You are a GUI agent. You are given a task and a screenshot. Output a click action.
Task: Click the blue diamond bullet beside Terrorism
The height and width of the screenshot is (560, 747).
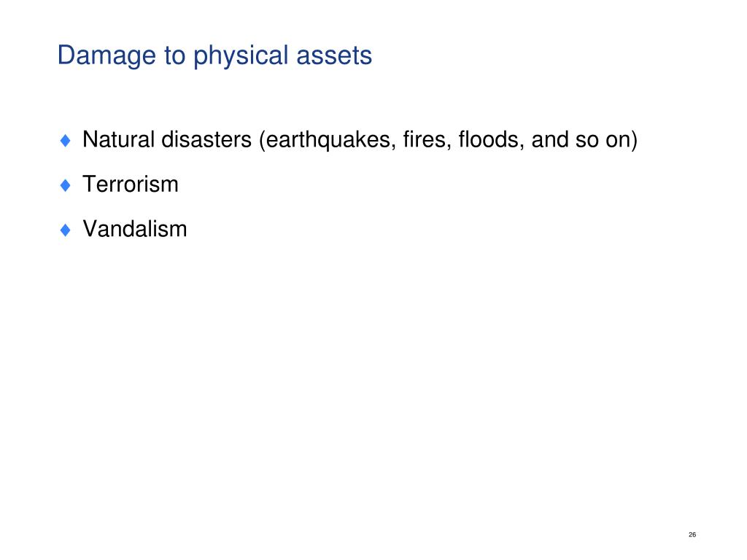(66, 184)
